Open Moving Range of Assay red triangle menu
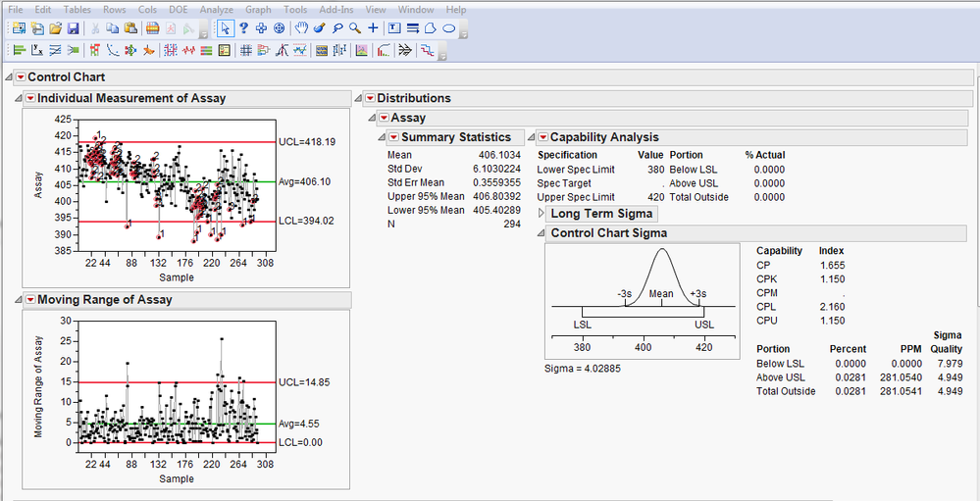The height and width of the screenshot is (501, 980). (30, 299)
